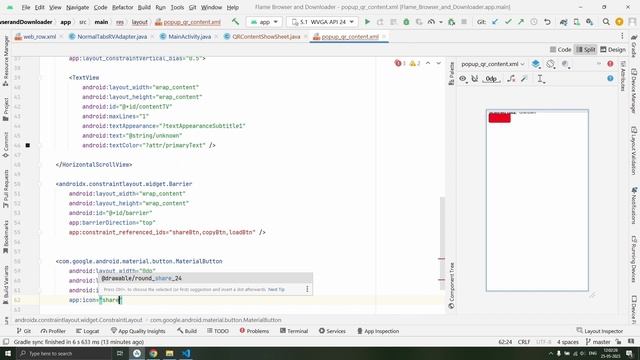
Task: Switch to Code view mode
Action: click(x=560, y=49)
